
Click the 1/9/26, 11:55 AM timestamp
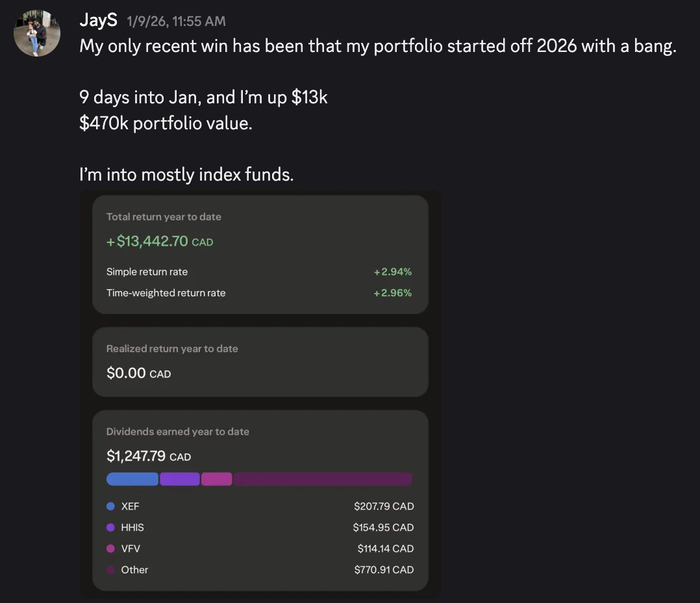[x=177, y=21]
